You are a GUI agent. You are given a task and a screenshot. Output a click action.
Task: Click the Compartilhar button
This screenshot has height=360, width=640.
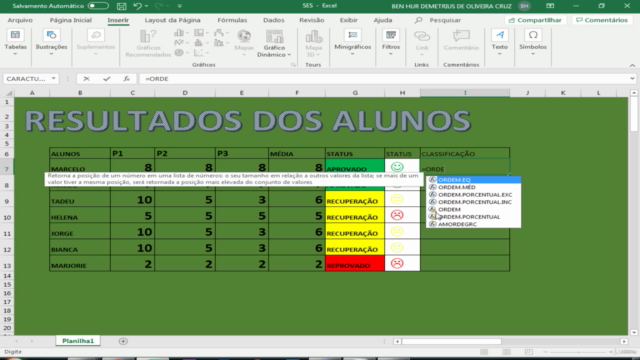pos(535,20)
